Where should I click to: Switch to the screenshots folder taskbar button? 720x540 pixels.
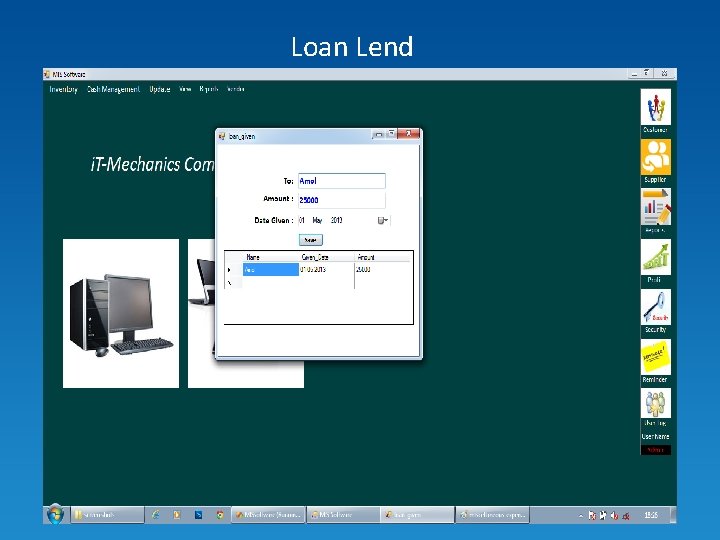pyautogui.click(x=107, y=515)
